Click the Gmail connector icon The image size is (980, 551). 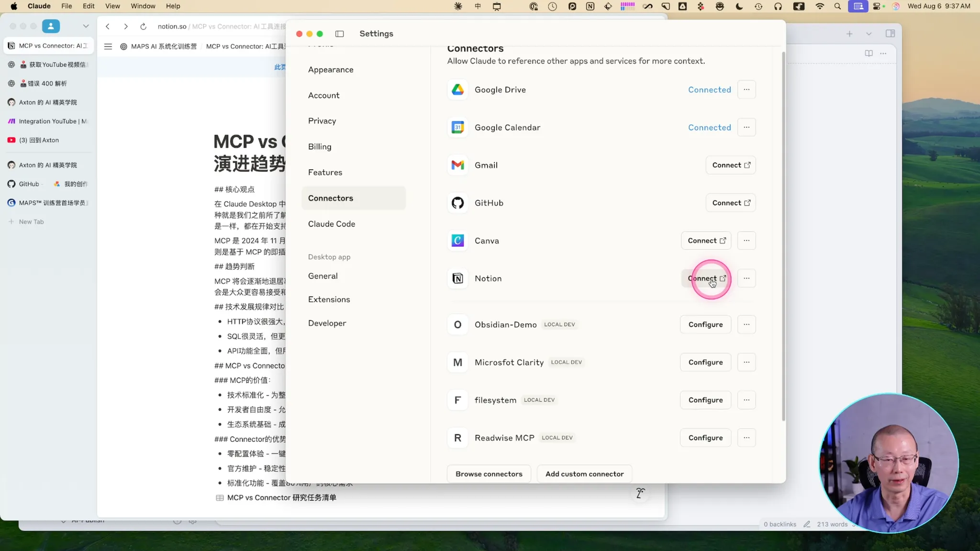pos(457,165)
